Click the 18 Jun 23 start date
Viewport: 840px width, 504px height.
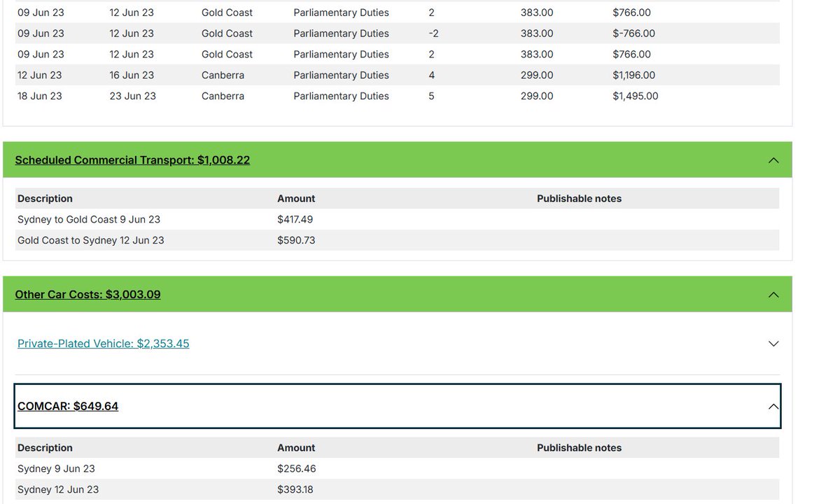[40, 96]
